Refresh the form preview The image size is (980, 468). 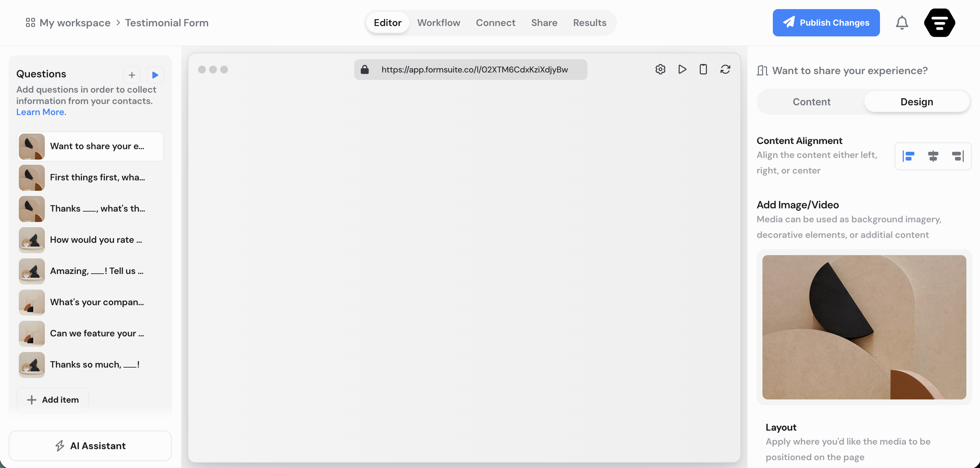point(725,69)
